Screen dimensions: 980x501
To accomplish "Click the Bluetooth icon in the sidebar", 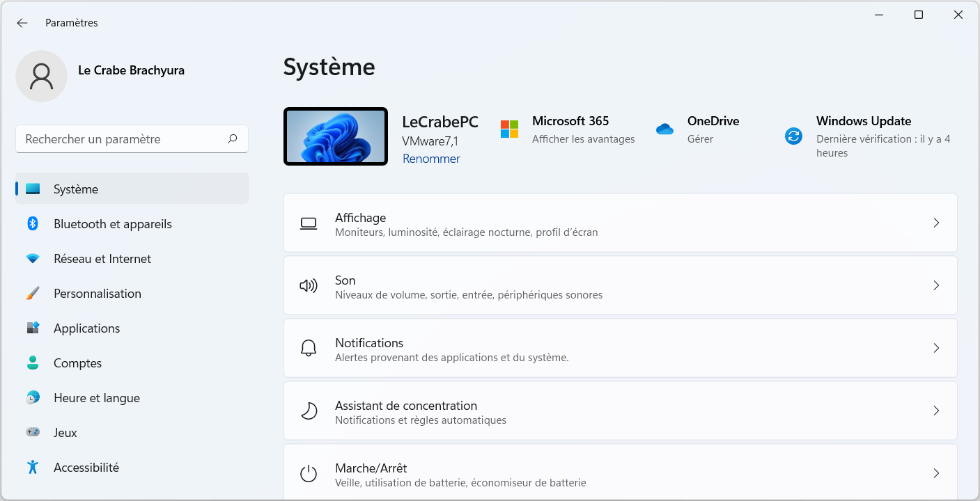I will [x=33, y=223].
